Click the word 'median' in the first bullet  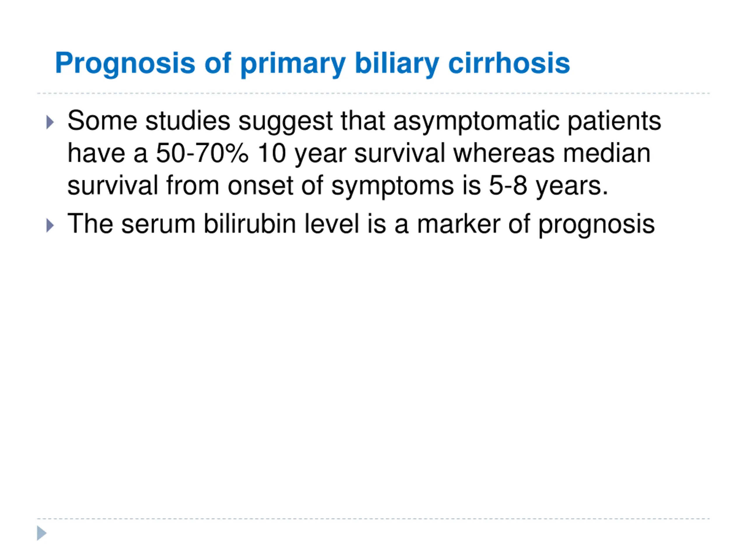click(607, 153)
